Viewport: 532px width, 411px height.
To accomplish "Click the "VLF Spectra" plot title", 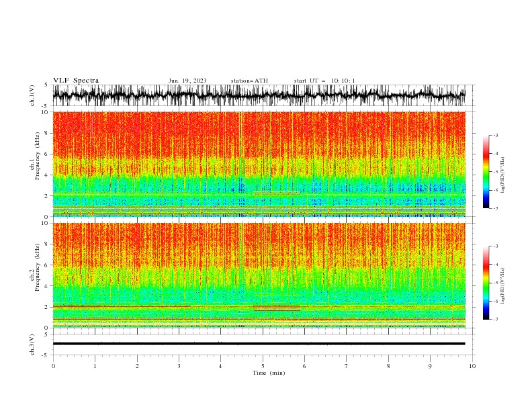I will (76, 81).
